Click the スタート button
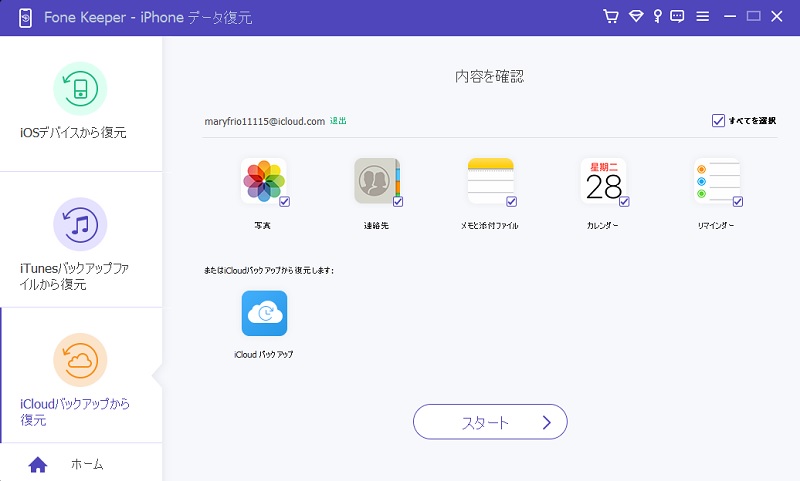800x481 pixels. click(490, 422)
